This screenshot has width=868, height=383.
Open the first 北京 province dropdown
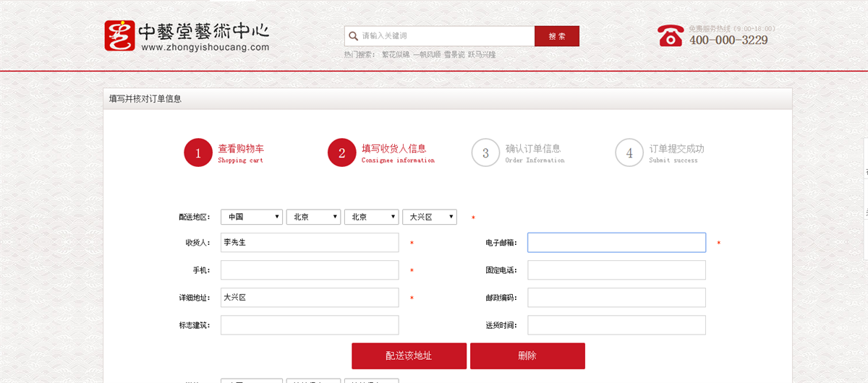[313, 217]
